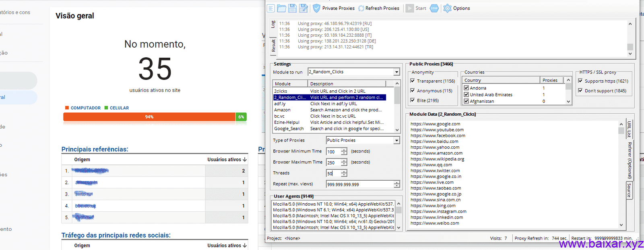Select the Ezine-Helpul module row
This screenshot has width=644, height=250.
pyautogui.click(x=330, y=122)
